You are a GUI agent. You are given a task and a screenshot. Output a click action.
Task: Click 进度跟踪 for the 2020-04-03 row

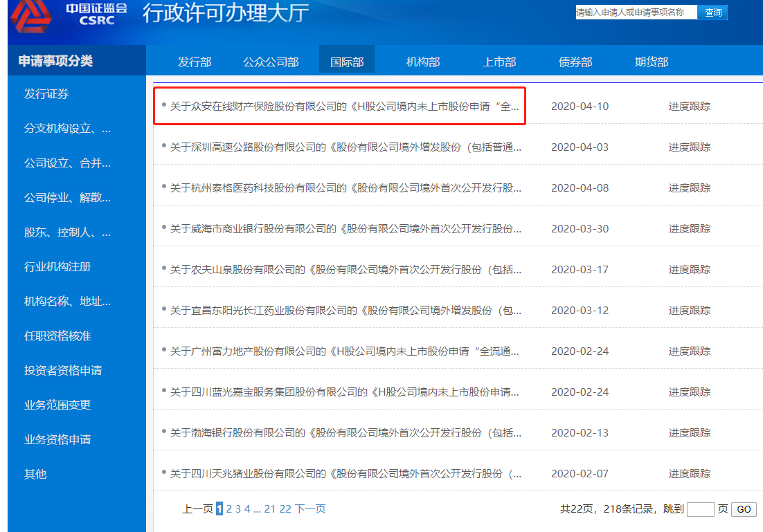[x=690, y=147]
